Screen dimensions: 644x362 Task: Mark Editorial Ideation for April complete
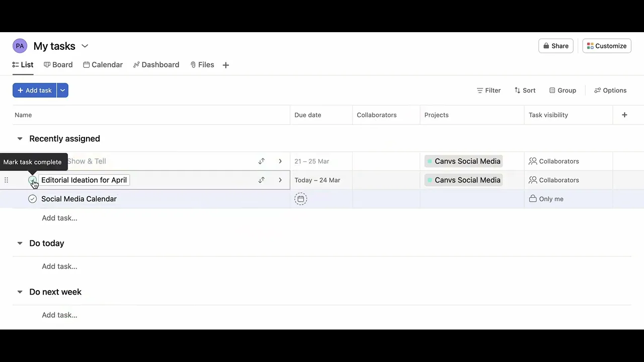(x=32, y=180)
